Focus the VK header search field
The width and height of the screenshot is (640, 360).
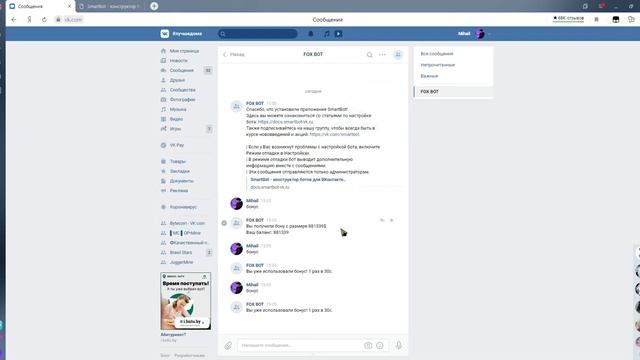pos(258,34)
